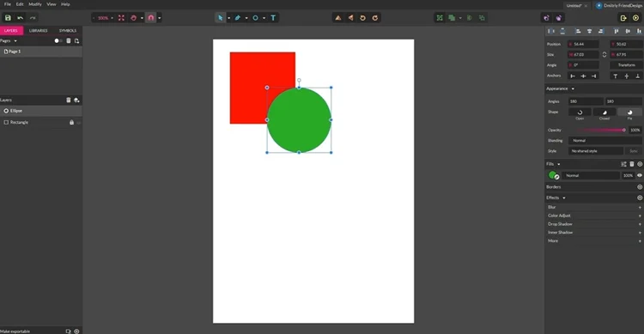Click the Save icon in the toolbar
Viewport: 644px width, 334px height.
[8, 18]
